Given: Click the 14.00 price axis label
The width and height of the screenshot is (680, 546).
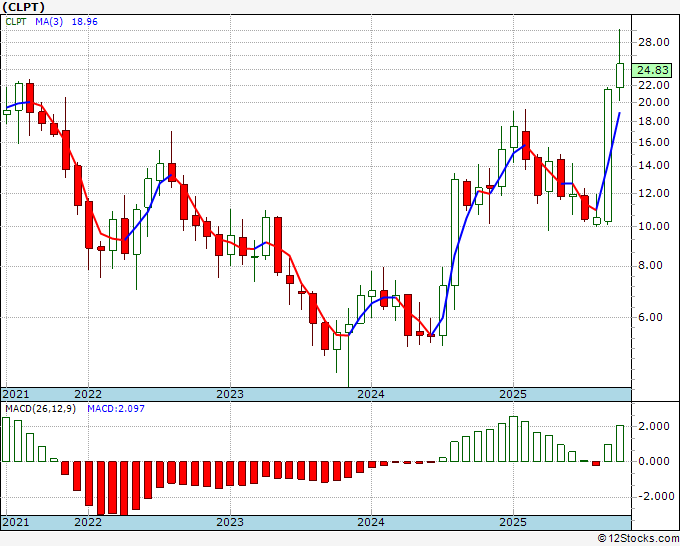Looking at the screenshot, I should click(x=654, y=165).
